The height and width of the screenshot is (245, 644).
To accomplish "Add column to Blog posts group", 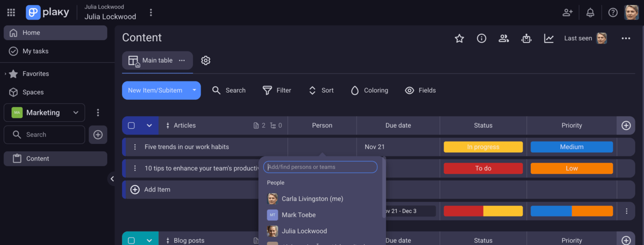I will (626, 241).
